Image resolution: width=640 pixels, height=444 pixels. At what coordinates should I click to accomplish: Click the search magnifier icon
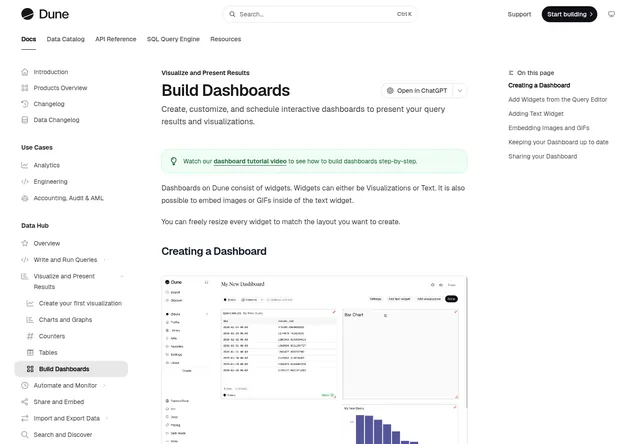pos(232,14)
